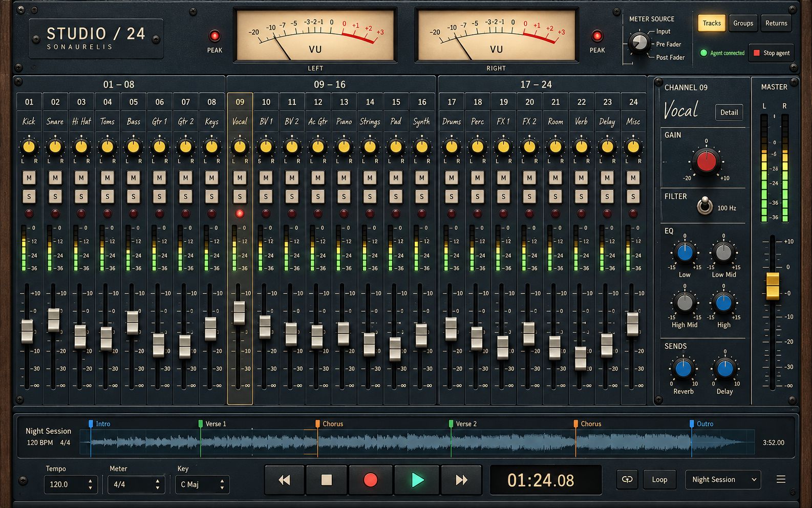Click the Kick channel pan knob
Image resolution: width=812 pixels, height=508 pixels.
tap(29, 147)
